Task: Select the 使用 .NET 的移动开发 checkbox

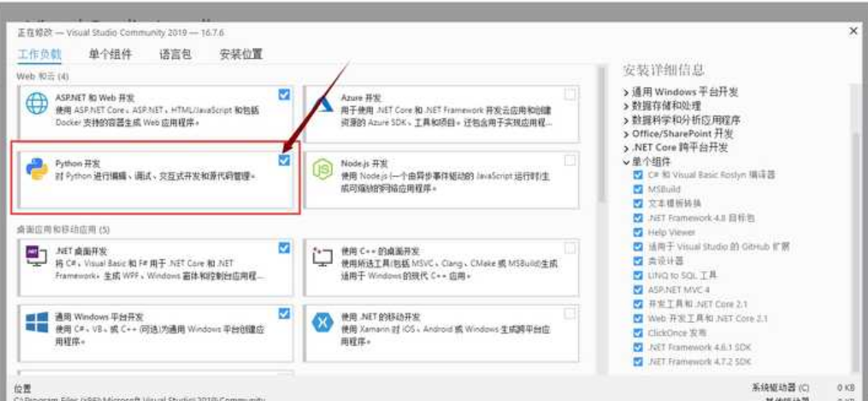Action: [570, 313]
